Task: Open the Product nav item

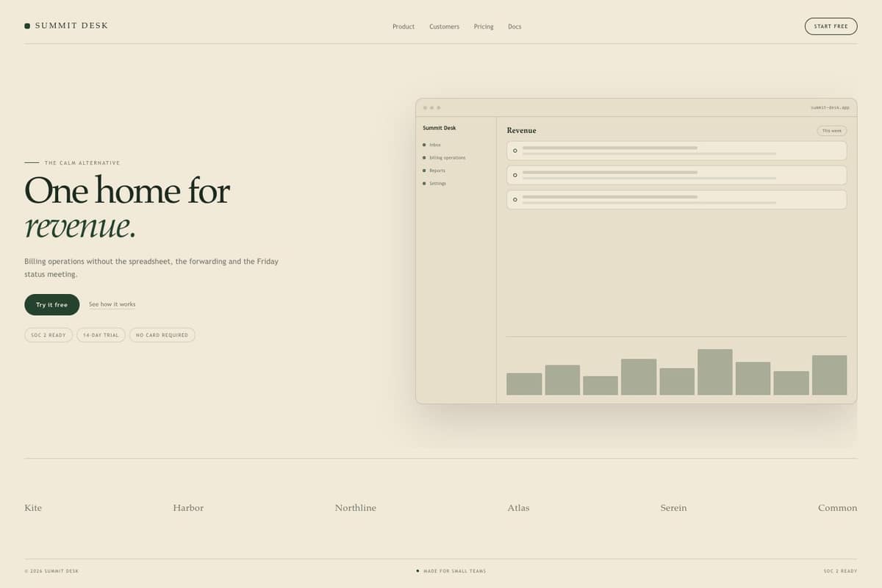Action: 404,26
